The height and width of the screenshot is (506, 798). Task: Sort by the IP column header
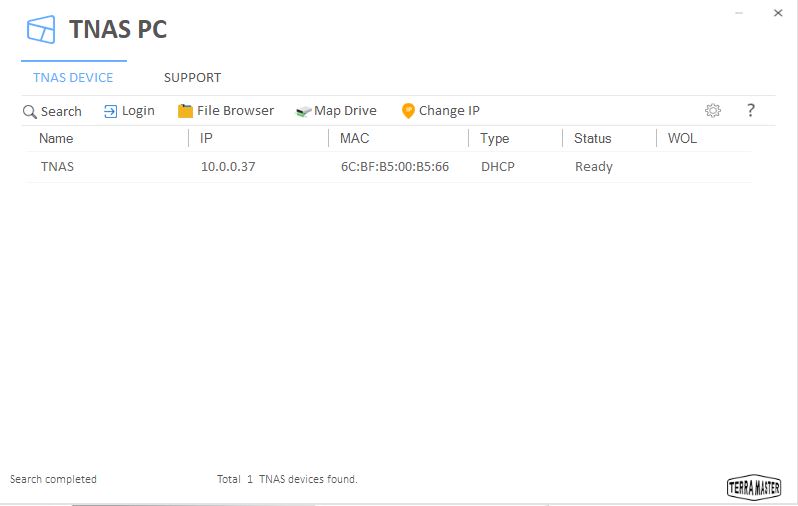point(206,138)
